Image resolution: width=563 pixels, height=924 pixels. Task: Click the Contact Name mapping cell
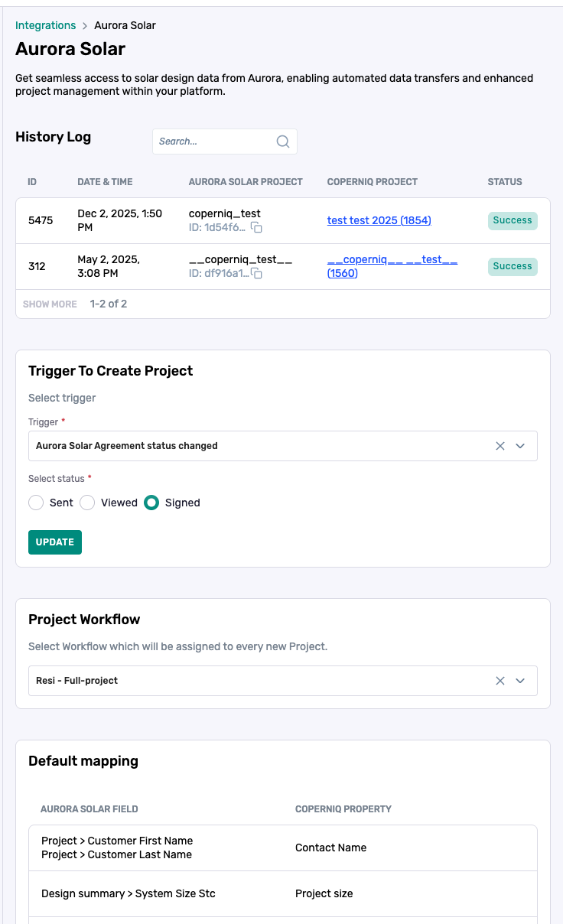pos(330,848)
